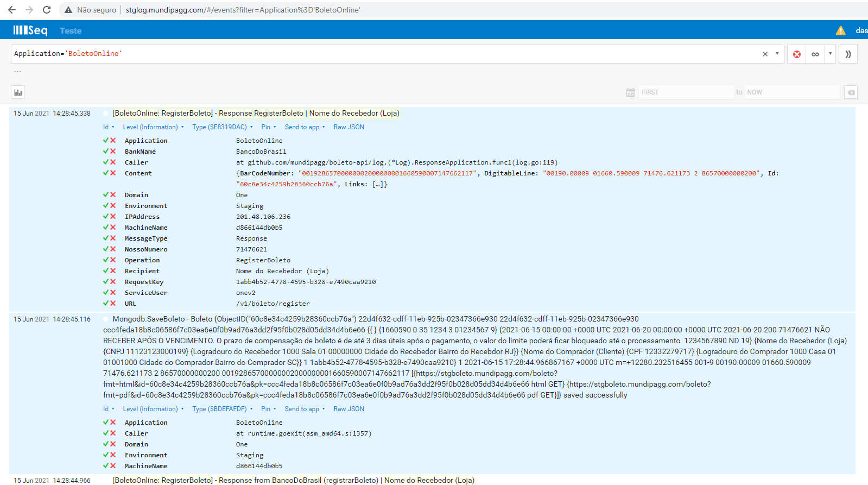This screenshot has height=485, width=868.
Task: View Raw JSON of Mongodb.SaveBoleto event
Action: pyautogui.click(x=349, y=409)
